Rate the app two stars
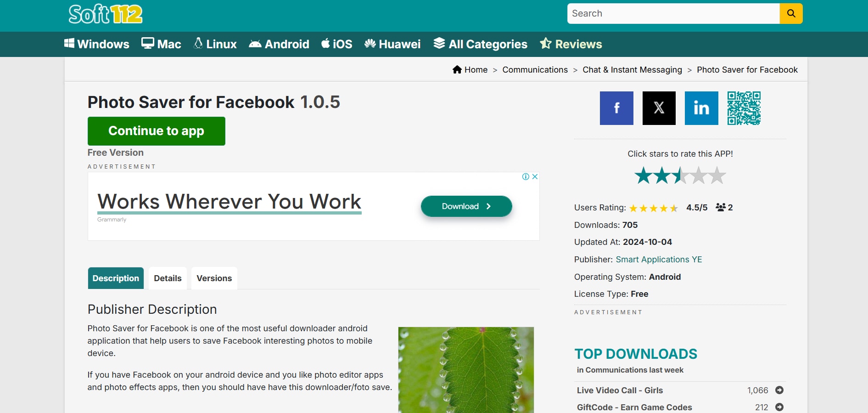The width and height of the screenshot is (868, 413). (662, 175)
